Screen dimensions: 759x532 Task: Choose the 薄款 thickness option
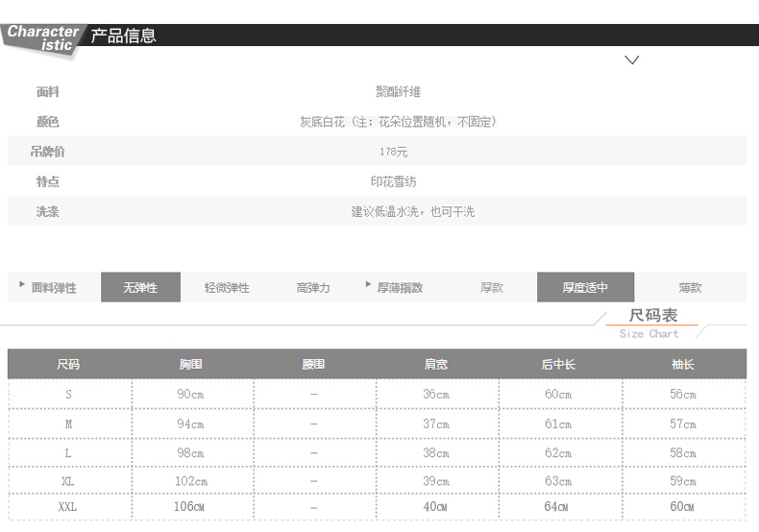(x=690, y=287)
